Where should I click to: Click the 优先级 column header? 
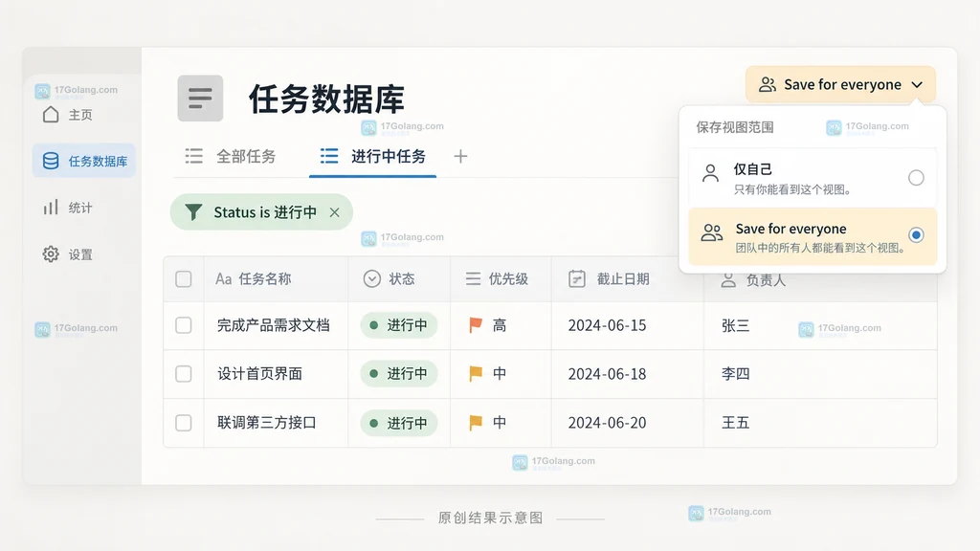pyautogui.click(x=501, y=278)
